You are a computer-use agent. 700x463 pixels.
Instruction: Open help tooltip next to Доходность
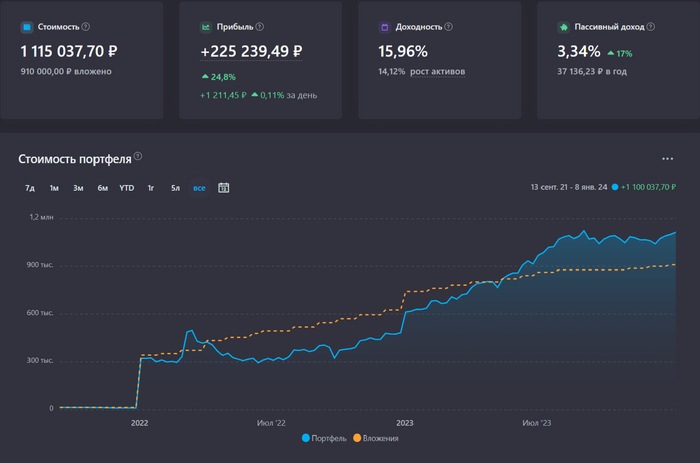[x=452, y=27]
